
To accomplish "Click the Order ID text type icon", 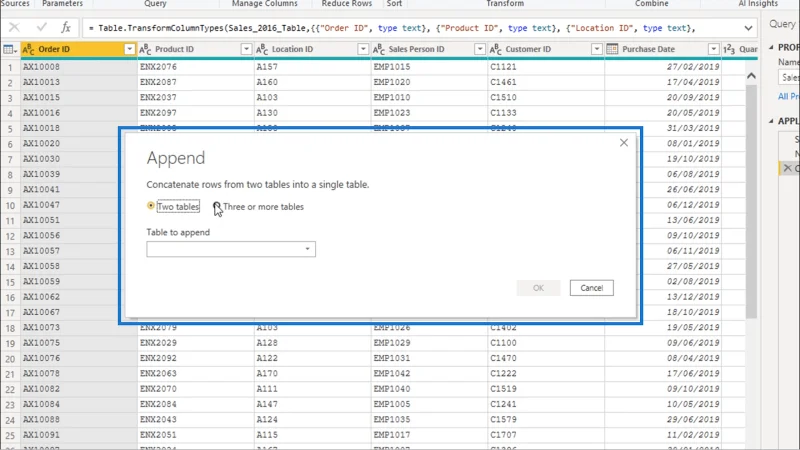I will 29,49.
